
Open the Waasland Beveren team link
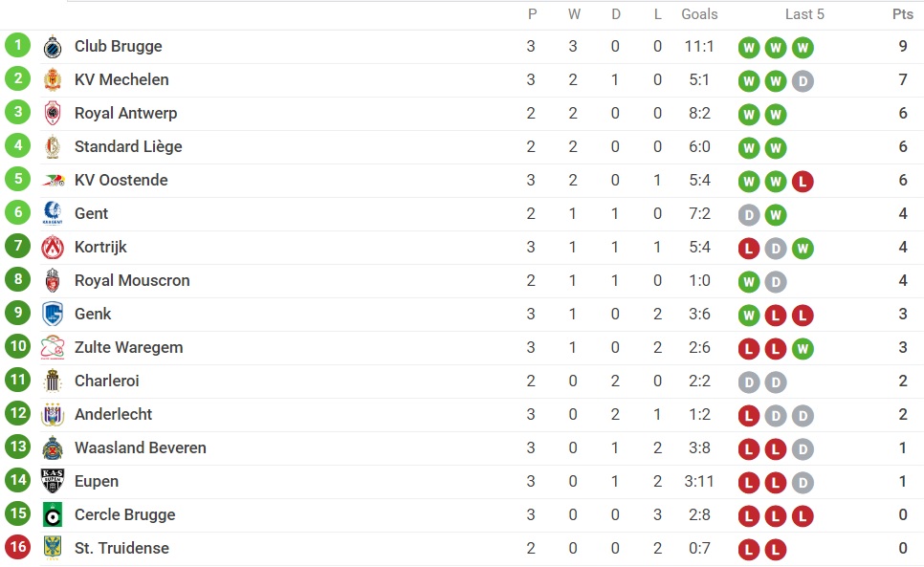[x=141, y=448]
